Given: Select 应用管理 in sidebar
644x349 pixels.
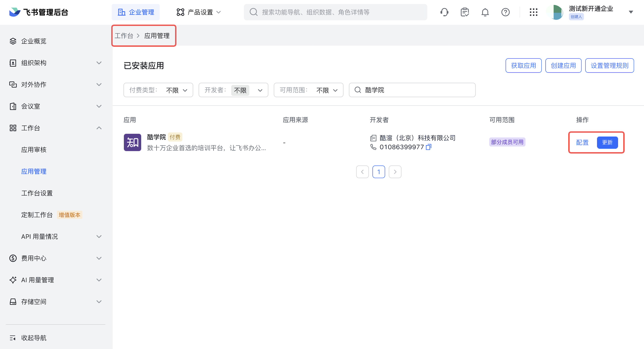Looking at the screenshot, I should pyautogui.click(x=34, y=171).
